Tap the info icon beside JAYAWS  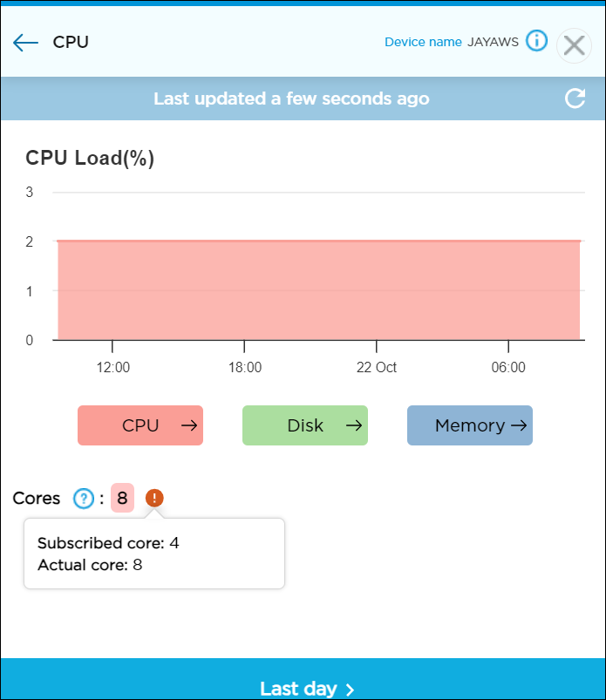[x=537, y=41]
